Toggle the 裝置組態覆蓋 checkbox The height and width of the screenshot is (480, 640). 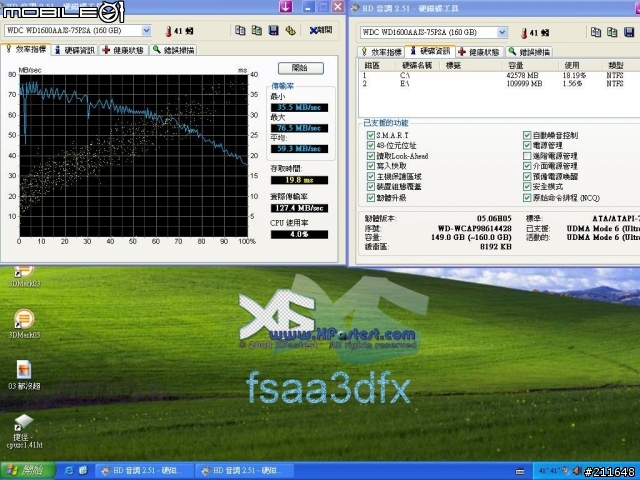click(371, 187)
